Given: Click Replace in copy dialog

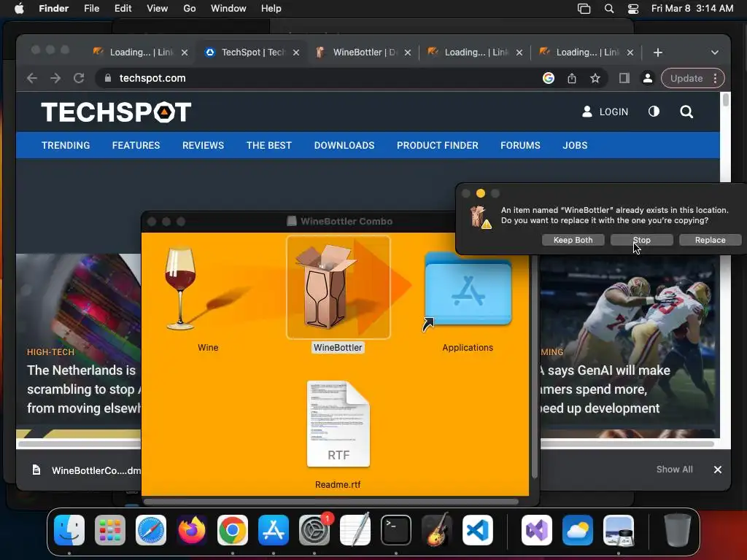Looking at the screenshot, I should click(x=711, y=240).
